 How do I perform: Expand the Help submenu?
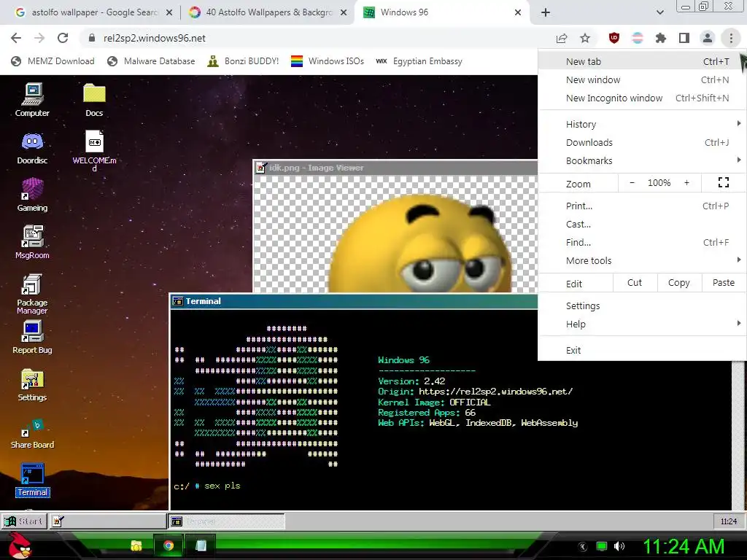point(642,324)
